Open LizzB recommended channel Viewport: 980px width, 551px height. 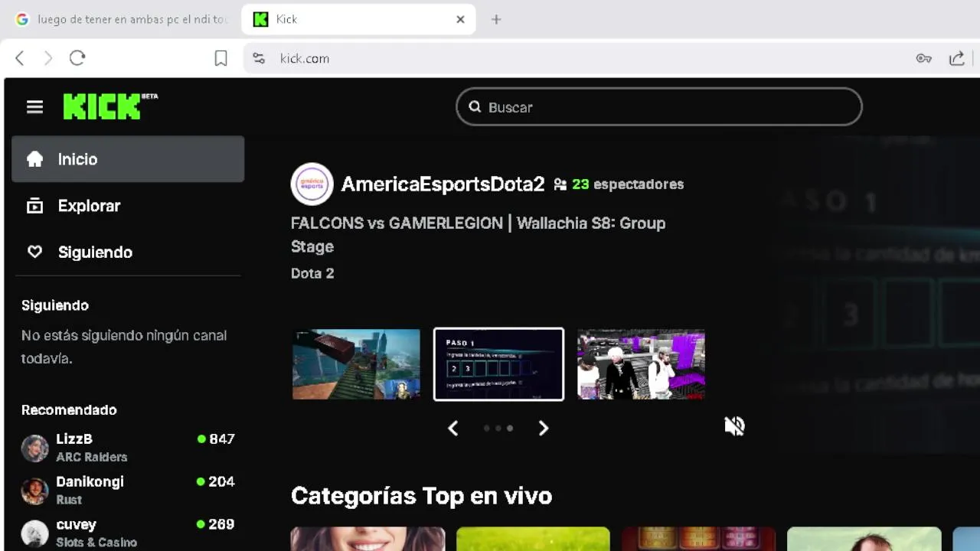click(x=128, y=448)
